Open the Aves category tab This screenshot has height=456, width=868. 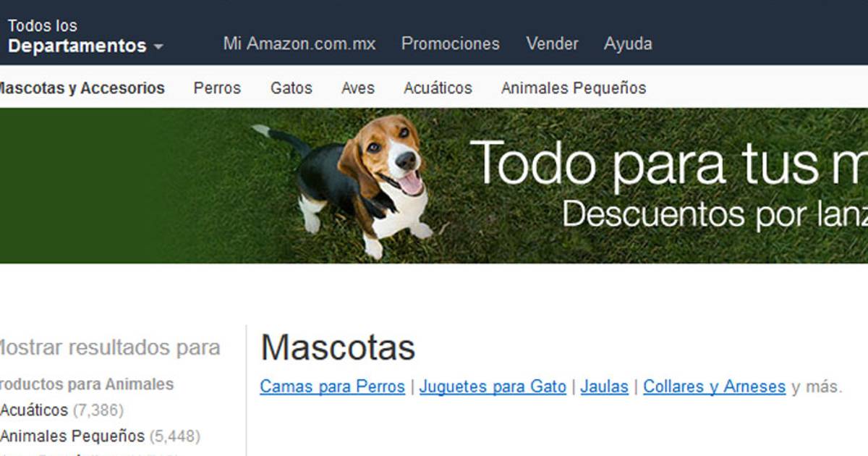358,88
